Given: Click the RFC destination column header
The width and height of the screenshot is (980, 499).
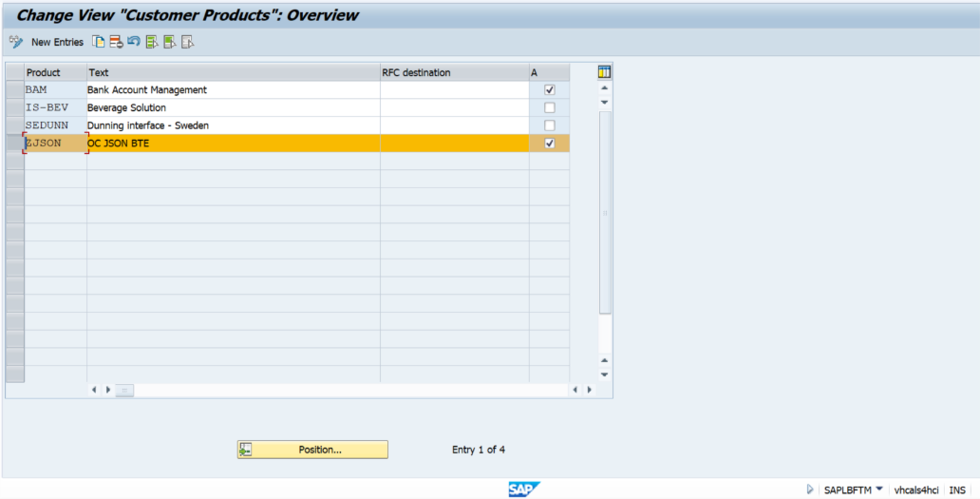Looking at the screenshot, I should (x=454, y=72).
